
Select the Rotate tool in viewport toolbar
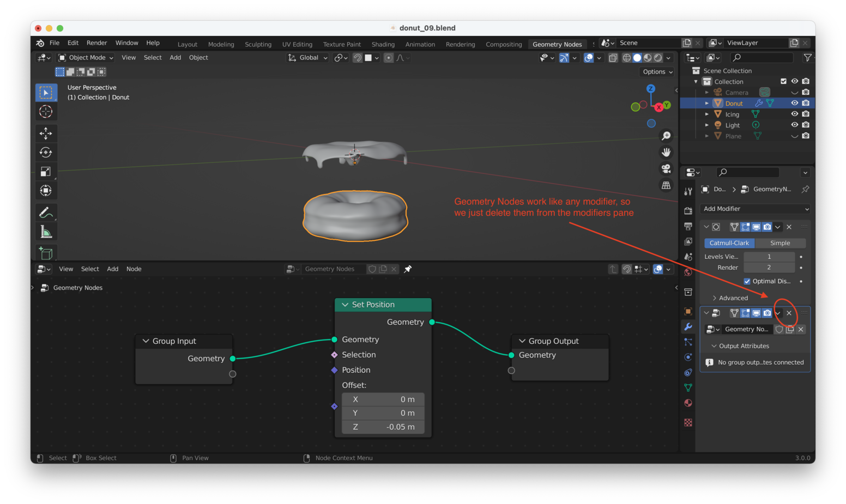coord(46,152)
